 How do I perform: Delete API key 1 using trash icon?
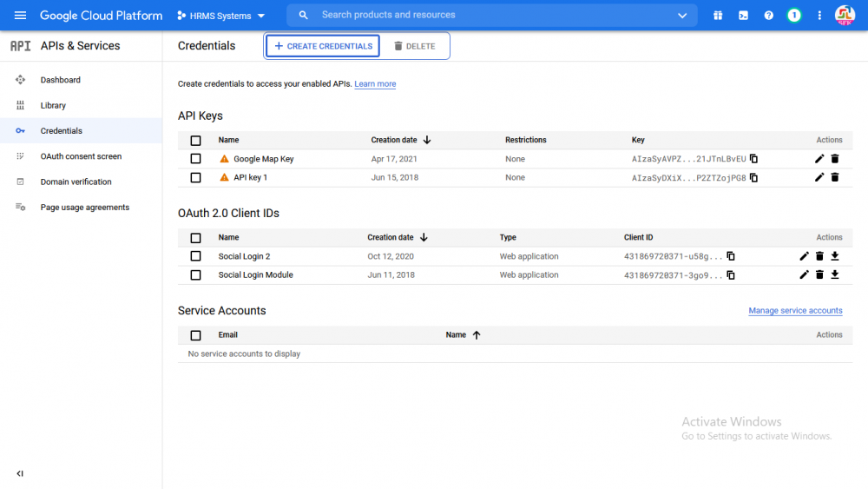click(835, 177)
